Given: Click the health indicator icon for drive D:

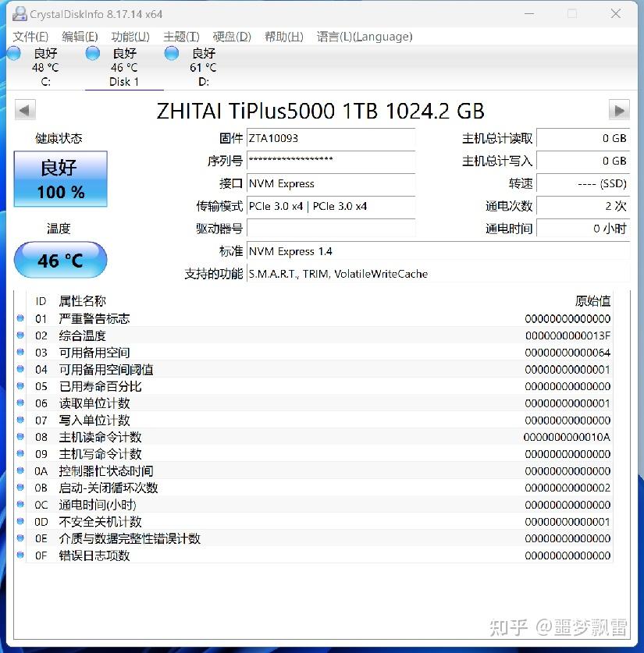Looking at the screenshot, I should [171, 53].
